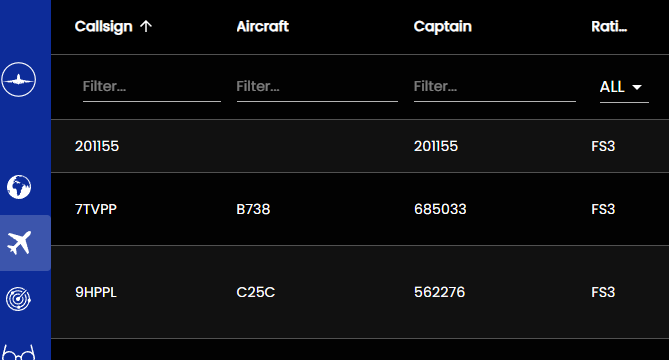Viewport: 669px width, 360px height.
Task: Focus the Callsign filter field
Action: click(151, 87)
